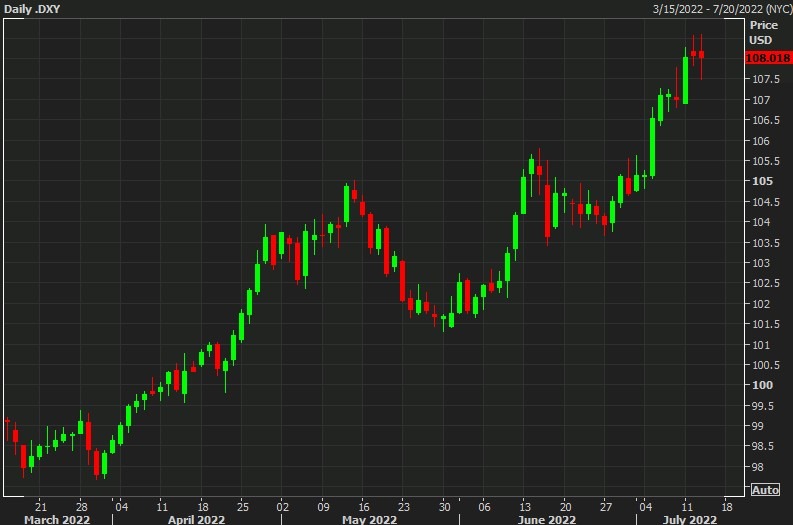Click the 16 date tick in May
The image size is (793, 525).
tap(364, 507)
